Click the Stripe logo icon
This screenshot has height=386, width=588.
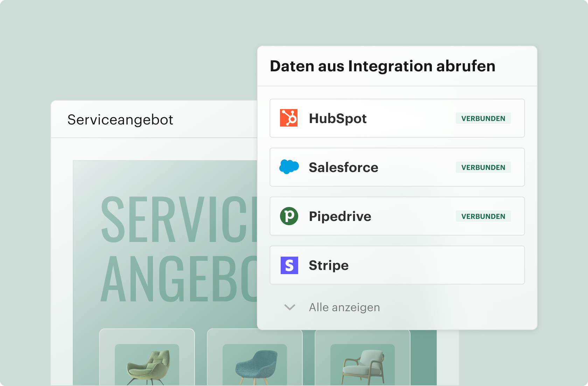coord(289,265)
